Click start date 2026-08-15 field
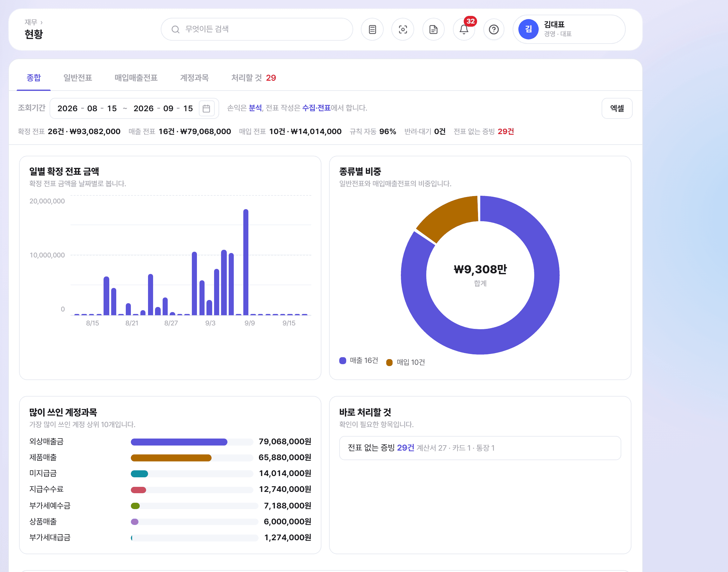 (87, 108)
